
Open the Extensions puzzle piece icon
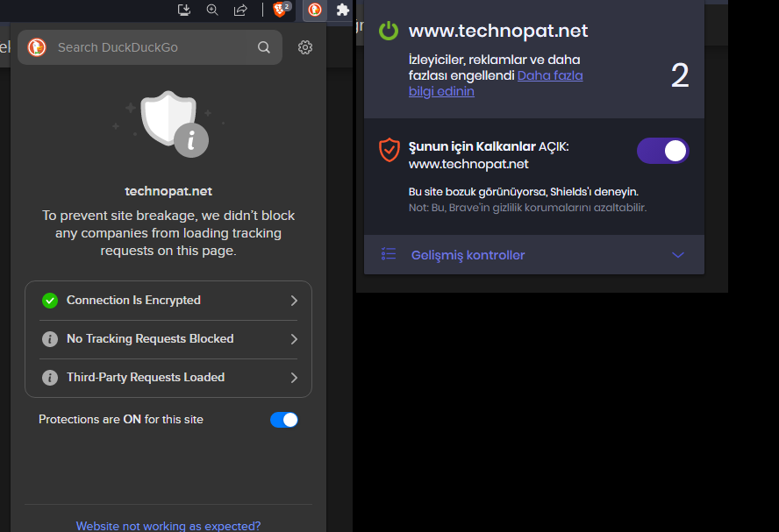click(x=342, y=10)
